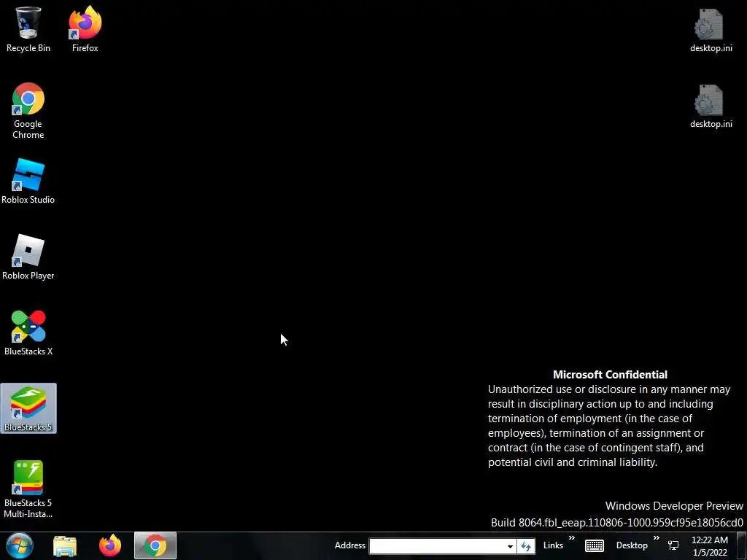Open the Links toolbar label

click(x=553, y=545)
